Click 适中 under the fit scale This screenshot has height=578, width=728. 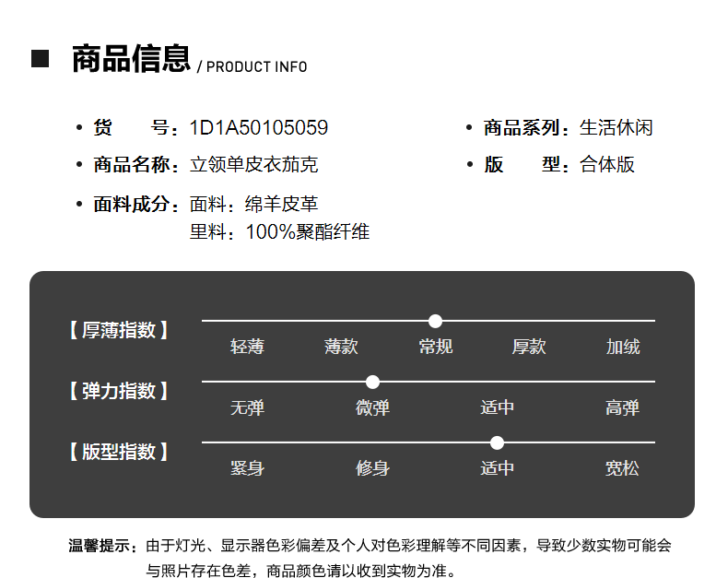pos(497,468)
